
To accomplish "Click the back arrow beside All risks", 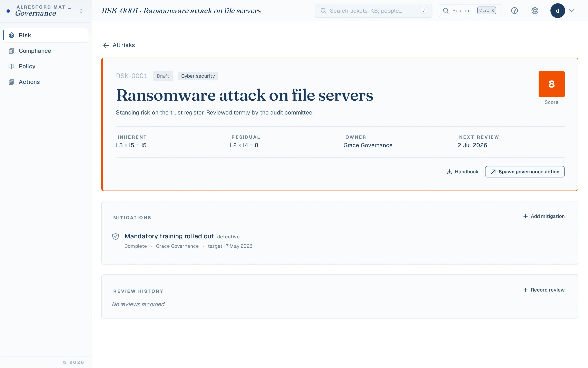I will pyautogui.click(x=106, y=45).
